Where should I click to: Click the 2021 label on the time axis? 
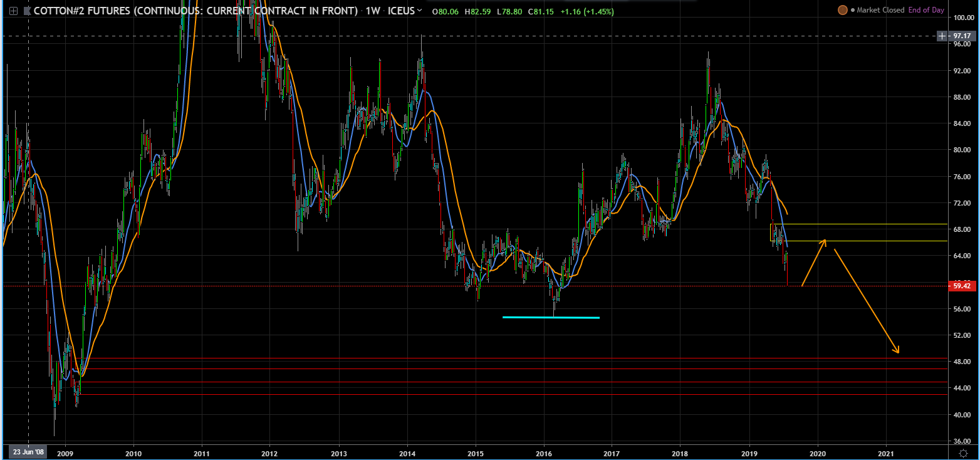(x=886, y=452)
